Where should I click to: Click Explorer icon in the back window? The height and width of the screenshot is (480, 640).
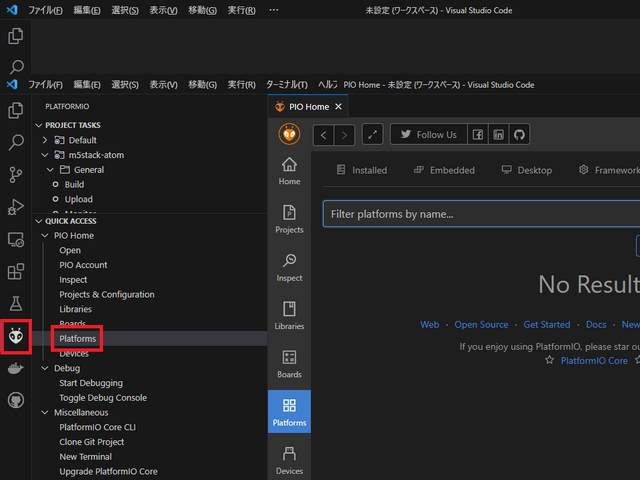coord(16,36)
